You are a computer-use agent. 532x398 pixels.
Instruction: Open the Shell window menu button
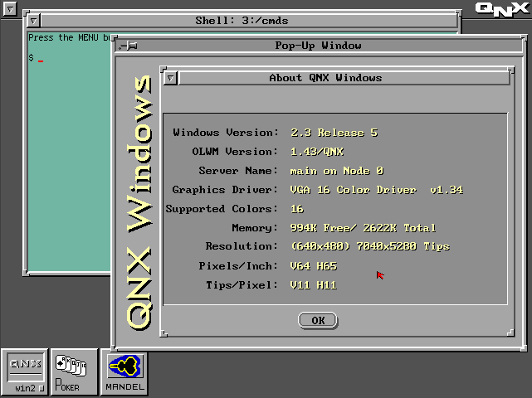[33, 21]
